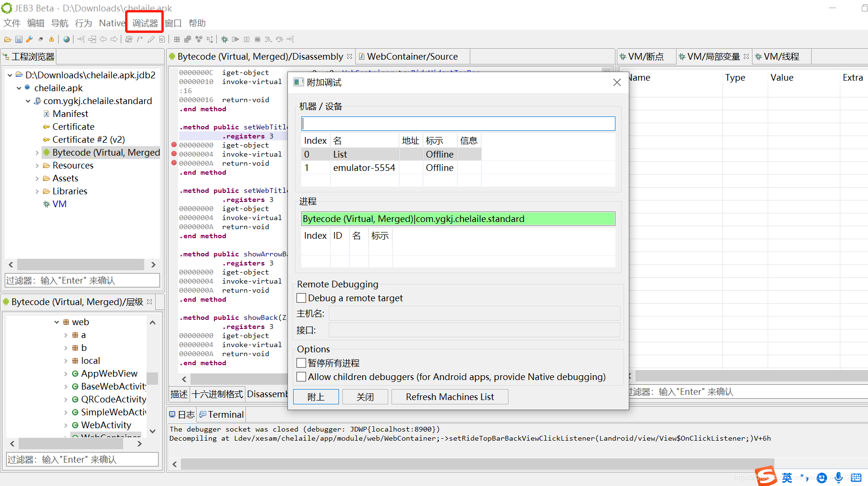Click the open folder toolbar icon
This screenshot has width=868, height=486.
point(8,39)
